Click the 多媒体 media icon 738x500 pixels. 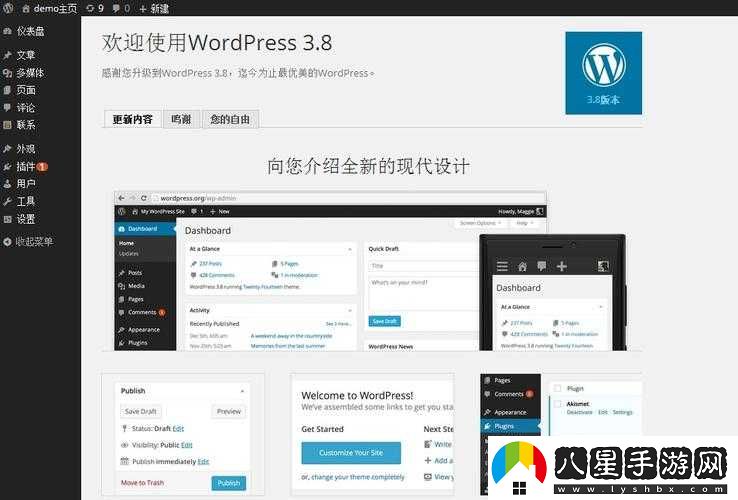[x=8, y=73]
